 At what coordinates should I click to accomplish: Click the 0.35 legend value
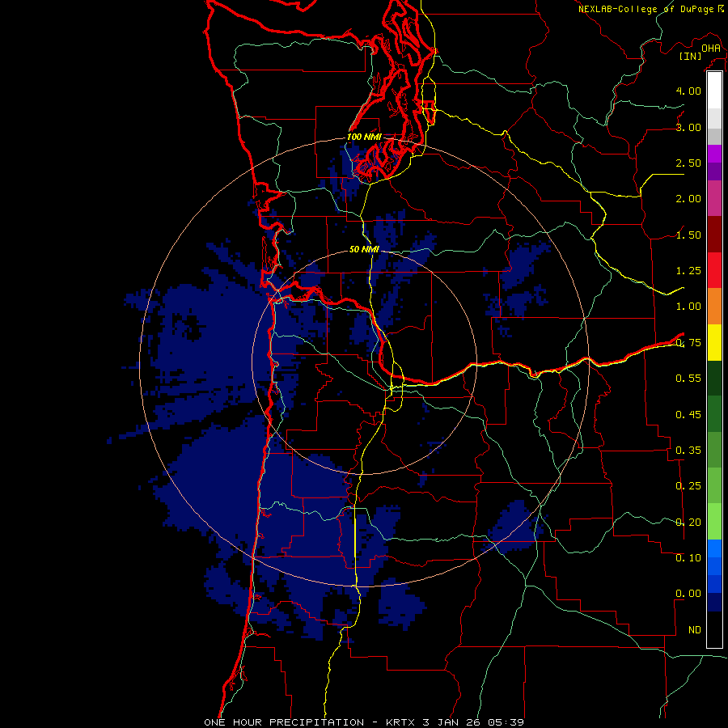tap(688, 451)
